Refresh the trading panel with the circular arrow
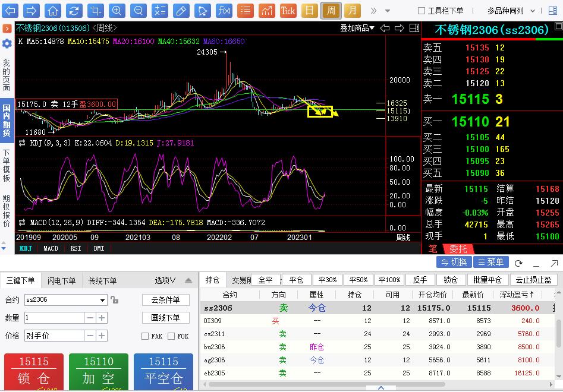Image resolution: width=563 pixels, height=392 pixels. tap(518, 263)
